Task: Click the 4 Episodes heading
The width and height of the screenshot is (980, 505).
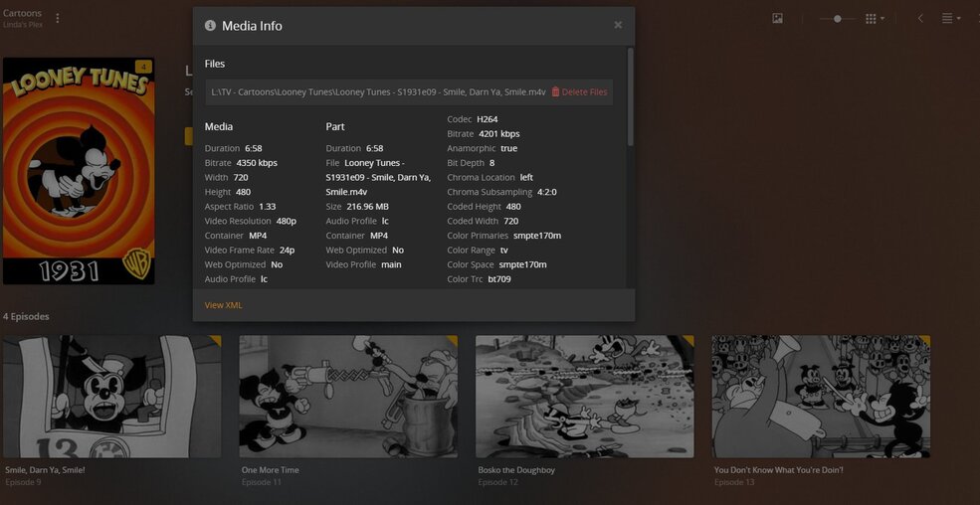Action: [x=26, y=316]
